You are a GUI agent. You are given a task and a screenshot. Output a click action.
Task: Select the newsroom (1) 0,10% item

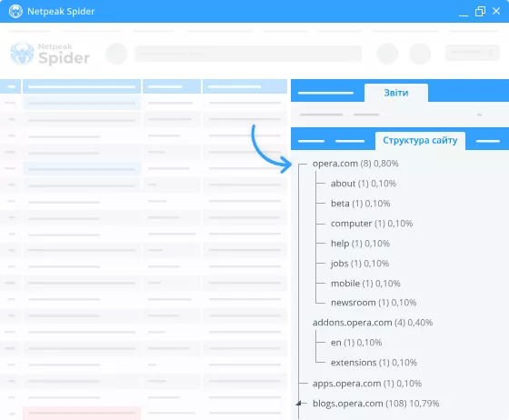pos(374,303)
